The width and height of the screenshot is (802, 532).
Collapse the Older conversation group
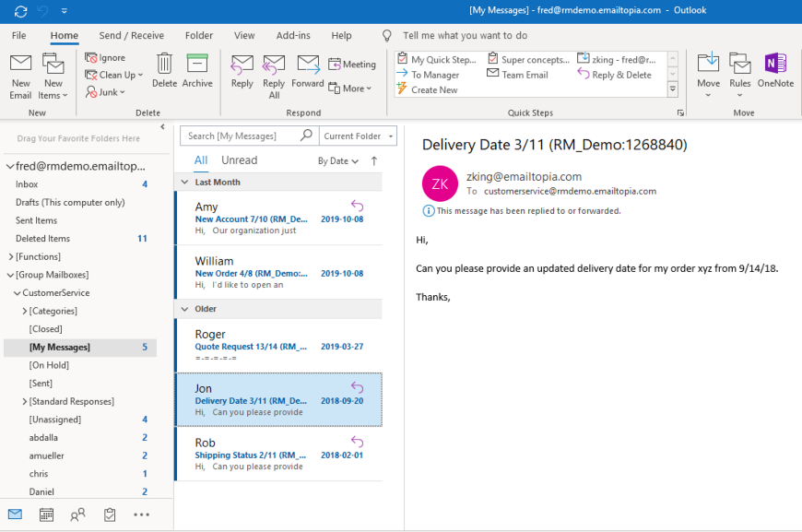pos(184,307)
